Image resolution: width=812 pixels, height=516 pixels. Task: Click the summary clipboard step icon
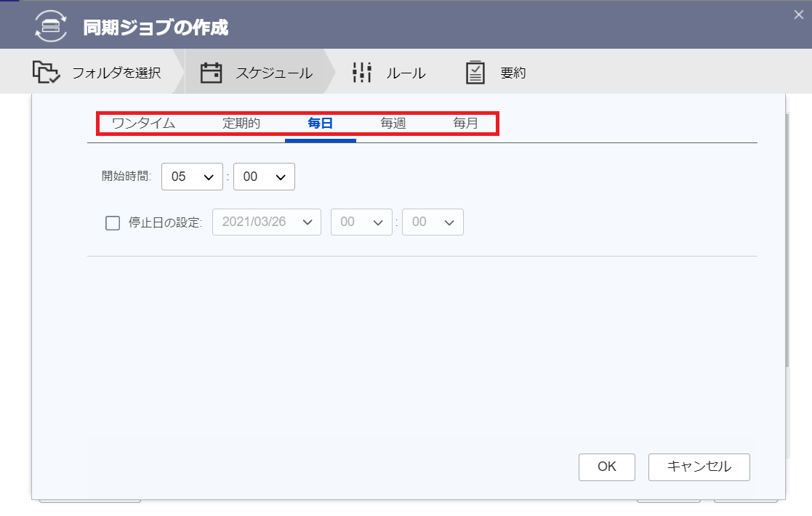point(475,73)
